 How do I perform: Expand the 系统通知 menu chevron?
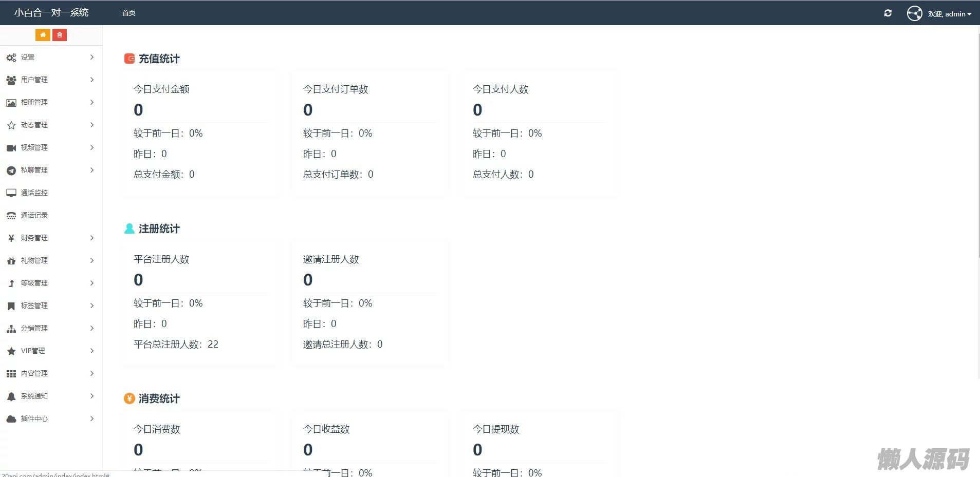tap(92, 396)
